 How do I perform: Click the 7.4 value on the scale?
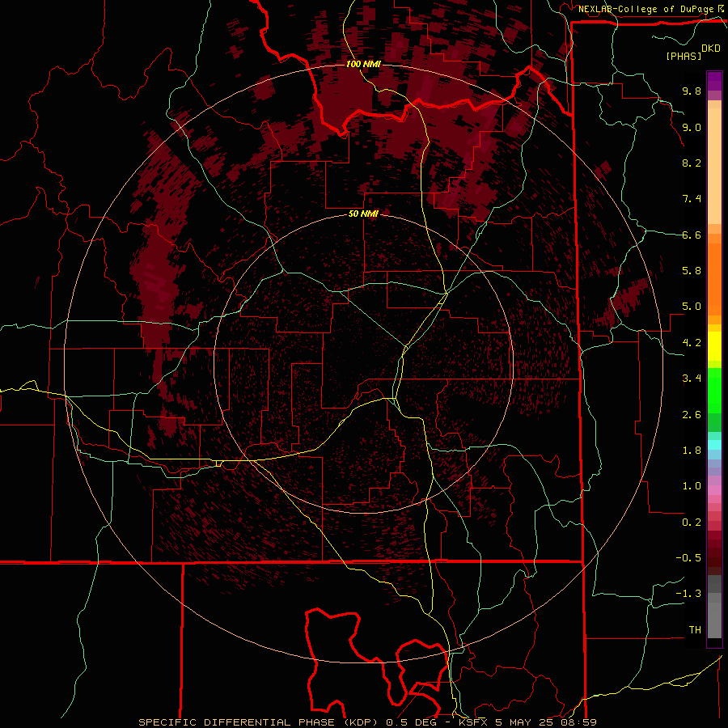click(692, 199)
